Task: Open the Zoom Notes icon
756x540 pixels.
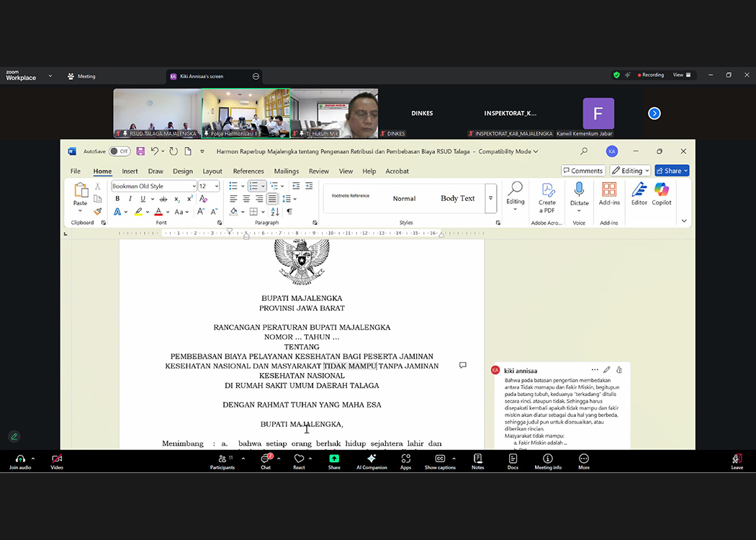Action: click(477, 459)
